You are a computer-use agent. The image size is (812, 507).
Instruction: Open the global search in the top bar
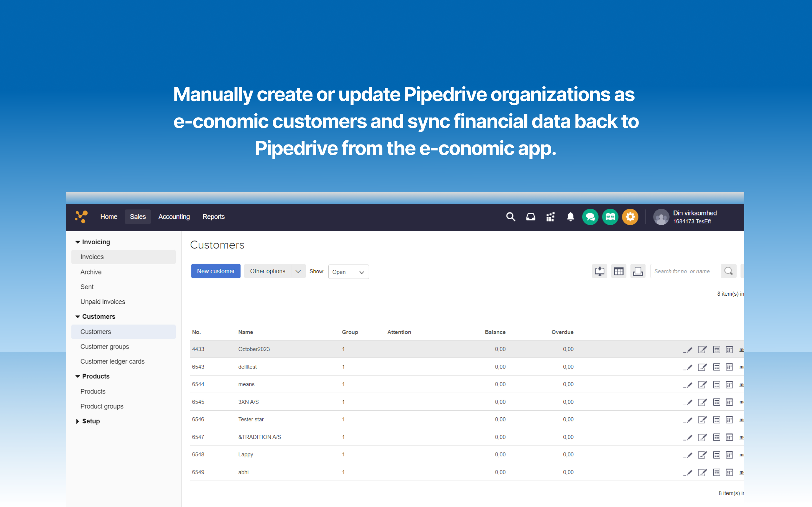point(510,217)
